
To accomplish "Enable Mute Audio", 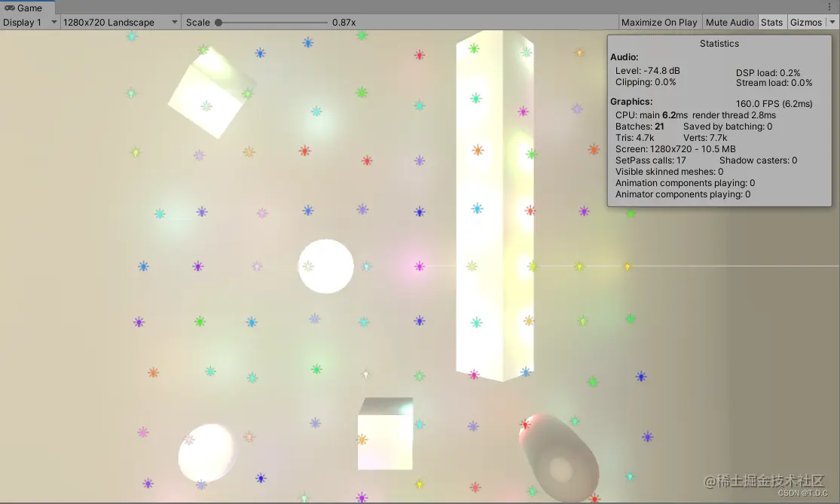I will 729,22.
